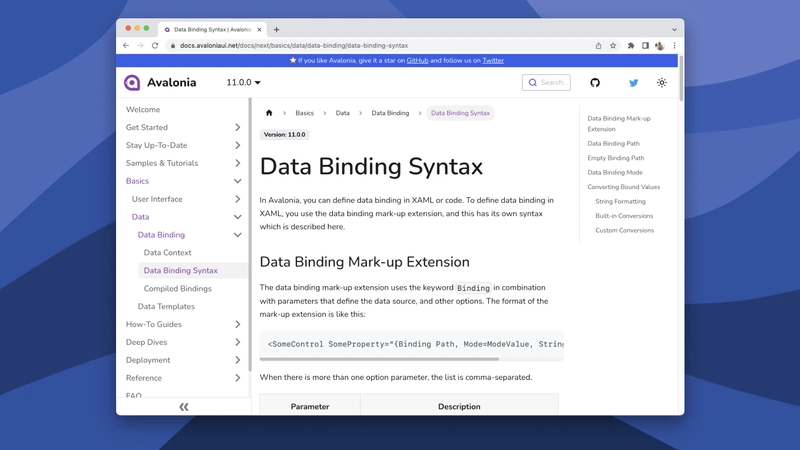
Task: Jump to Data Binding Mode section
Action: tap(615, 172)
